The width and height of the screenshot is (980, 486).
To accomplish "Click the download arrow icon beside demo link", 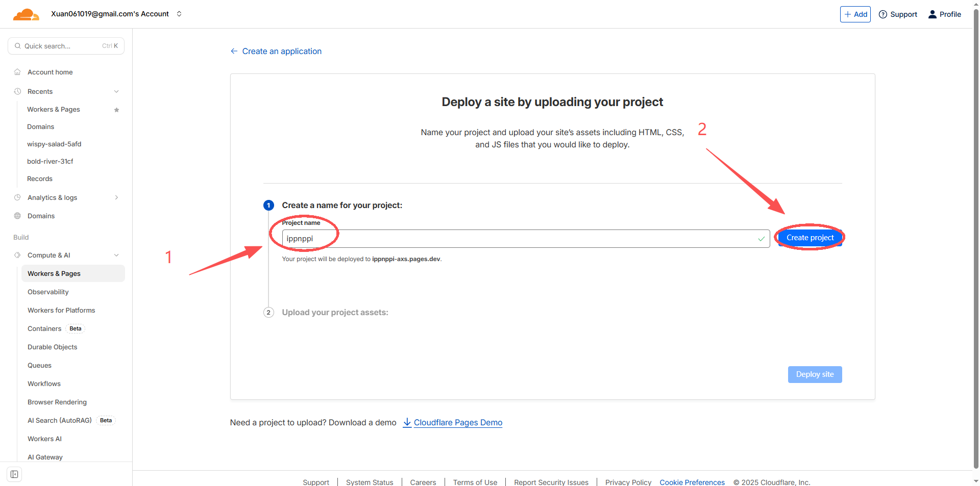I will click(407, 422).
